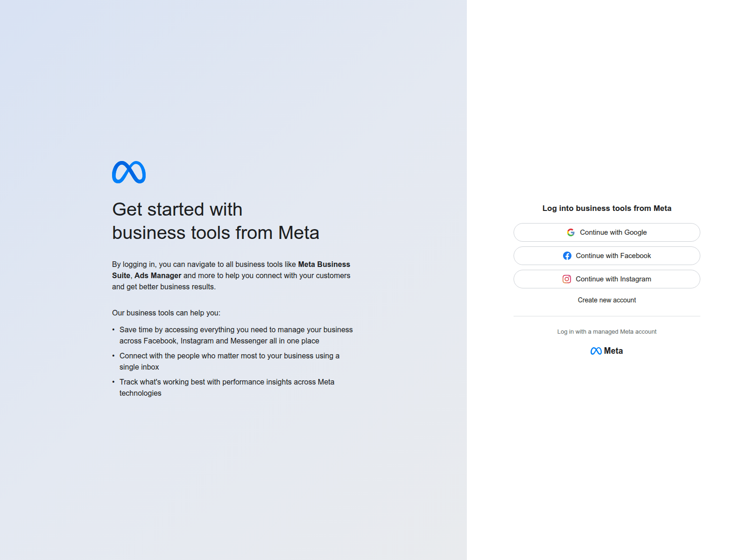The width and height of the screenshot is (747, 560).
Task: Click the small Meta footer logo
Action: point(606,351)
